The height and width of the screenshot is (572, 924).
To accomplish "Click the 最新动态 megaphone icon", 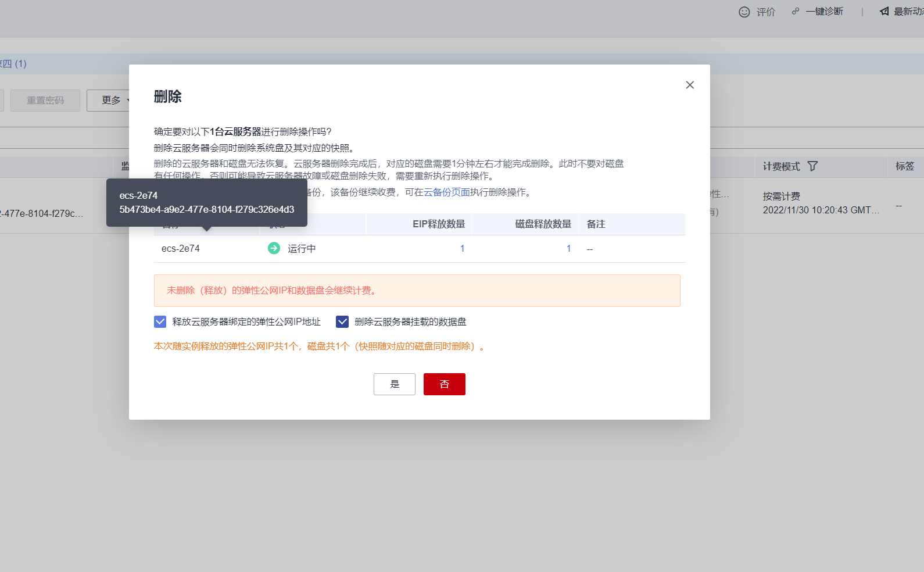I will 884,11.
